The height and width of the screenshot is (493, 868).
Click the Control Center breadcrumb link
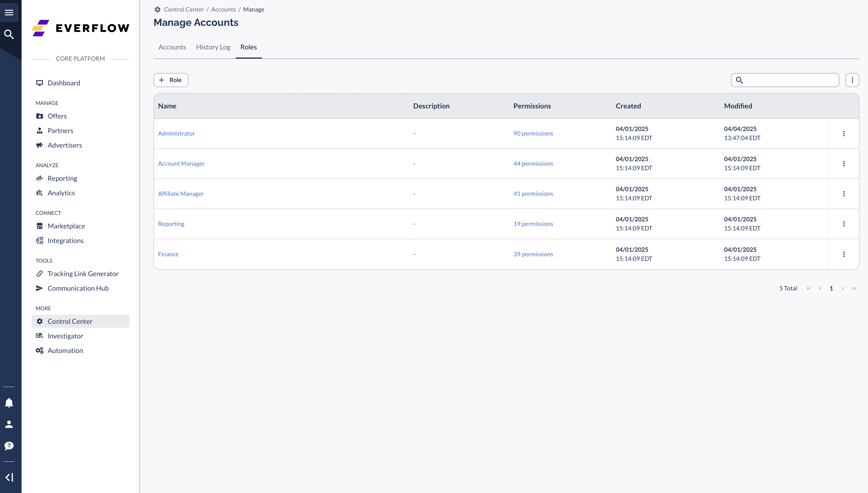[x=184, y=10]
